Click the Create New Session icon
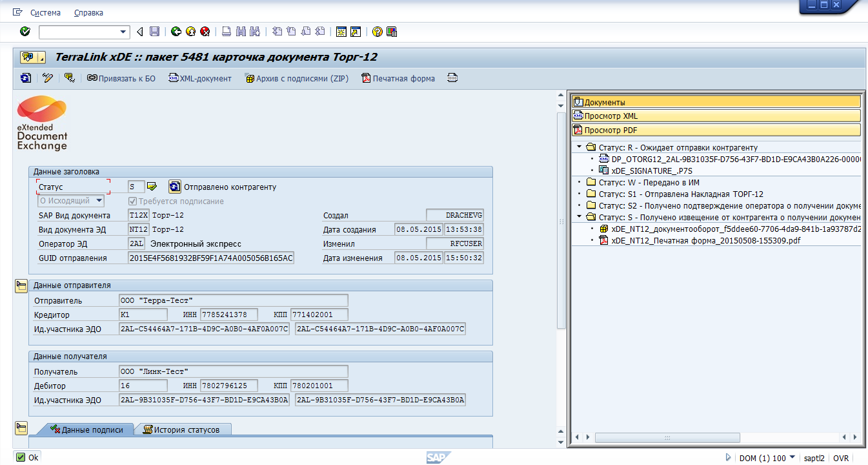The width and height of the screenshot is (868, 465). 341,32
